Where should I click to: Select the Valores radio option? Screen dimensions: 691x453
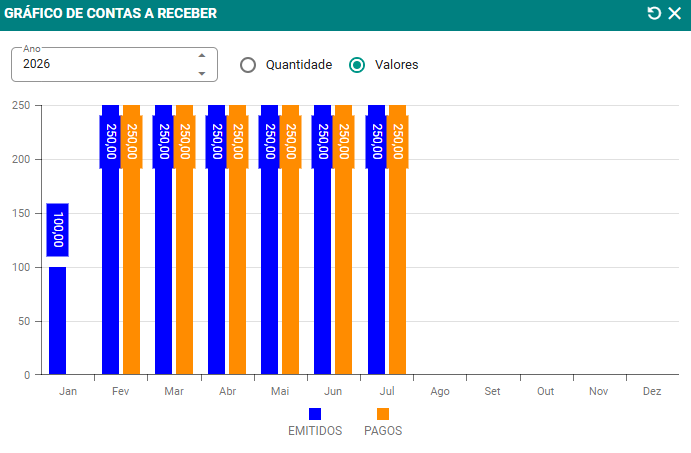pos(357,65)
